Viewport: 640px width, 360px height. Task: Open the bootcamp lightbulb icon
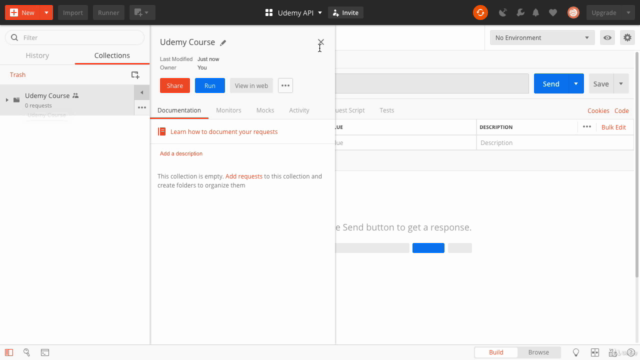[x=576, y=352]
